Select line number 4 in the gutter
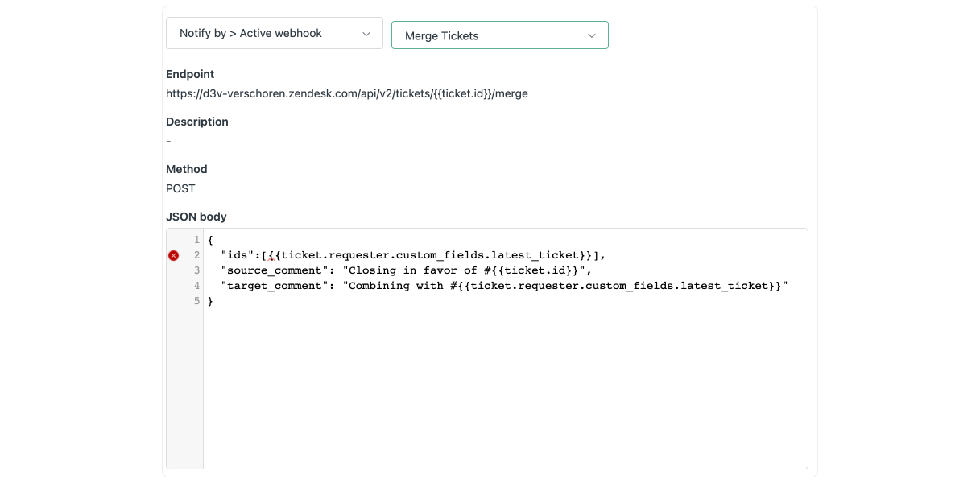This screenshot has height=483, width=980. (x=196, y=286)
